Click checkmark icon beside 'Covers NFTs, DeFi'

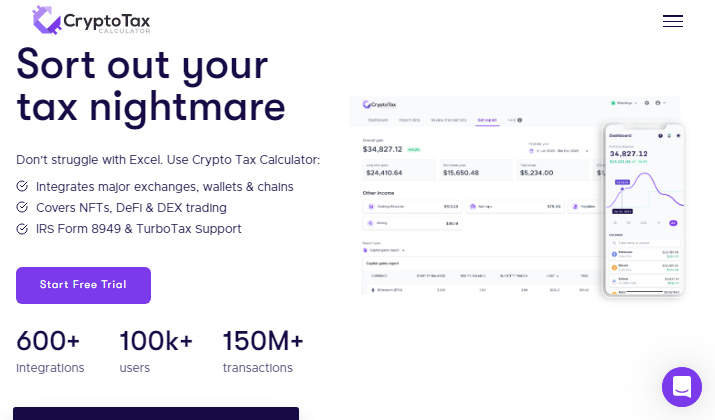click(22, 207)
